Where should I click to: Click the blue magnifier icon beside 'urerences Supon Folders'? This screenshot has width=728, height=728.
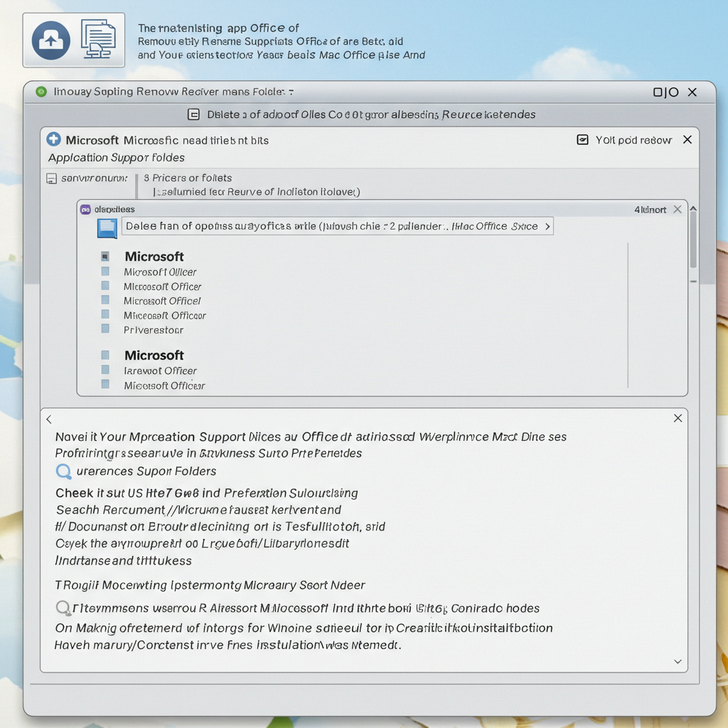pyautogui.click(x=63, y=472)
